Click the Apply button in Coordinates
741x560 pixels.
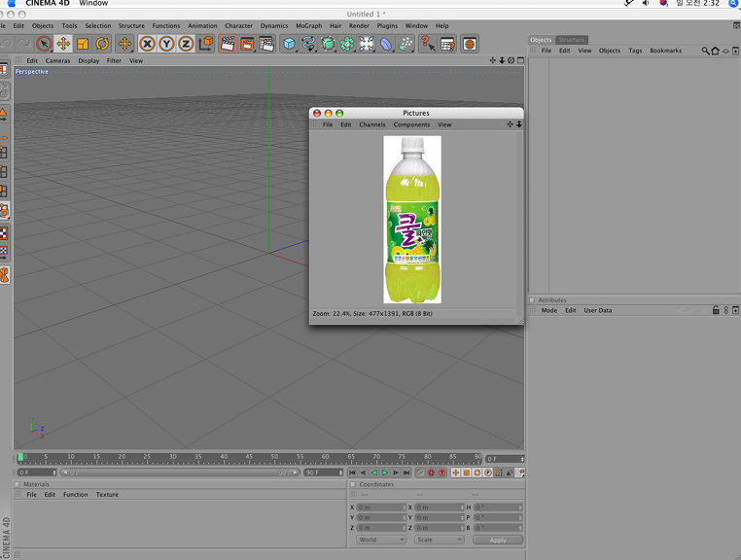pyautogui.click(x=498, y=541)
